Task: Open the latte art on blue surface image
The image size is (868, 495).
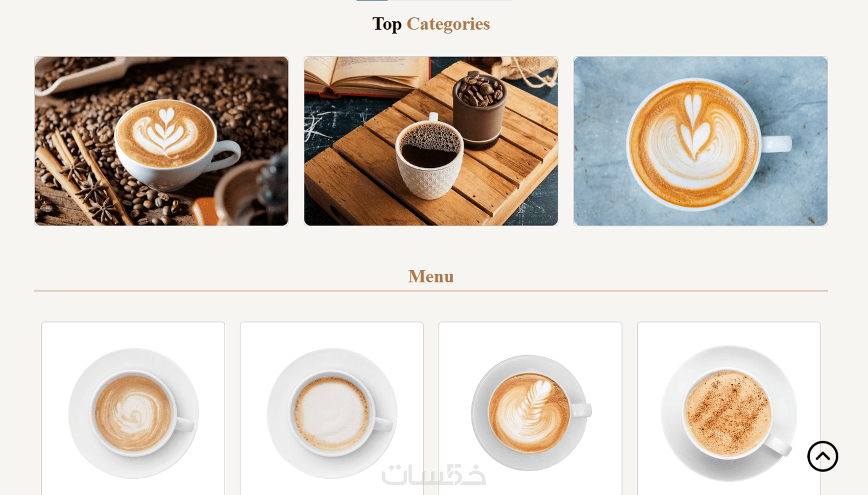Action: coord(701,141)
